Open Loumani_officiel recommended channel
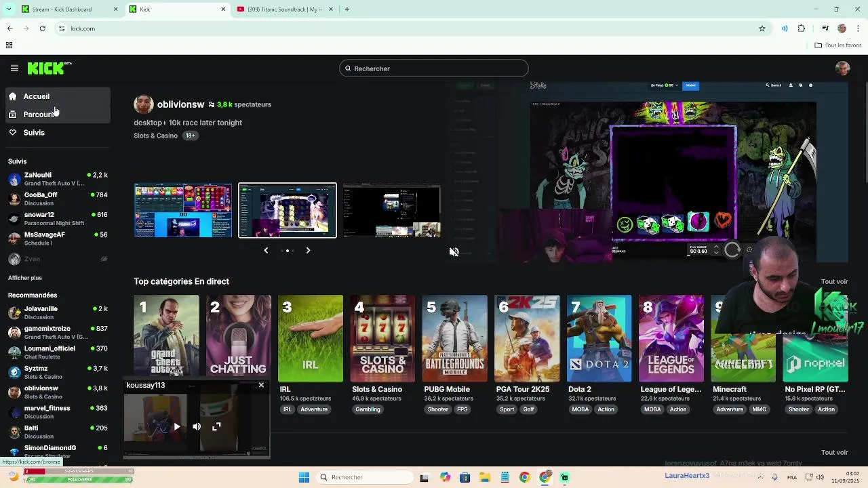The image size is (868, 488). click(x=58, y=352)
